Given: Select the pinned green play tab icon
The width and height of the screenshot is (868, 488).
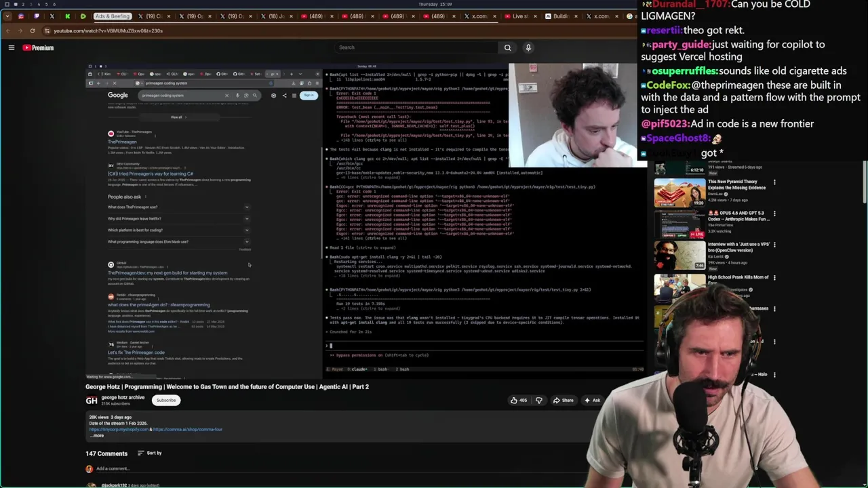Looking at the screenshot, I should point(83,16).
